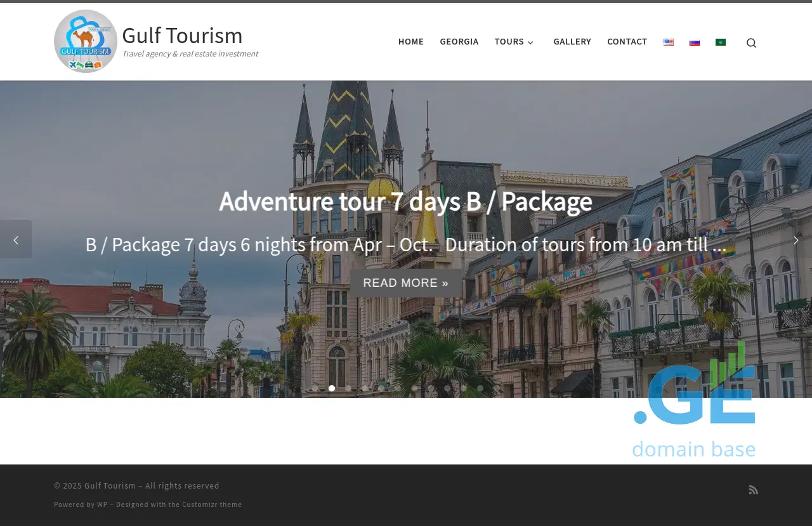This screenshot has width=812, height=526.
Task: Select the first slider pagination dot
Action: coord(315,388)
